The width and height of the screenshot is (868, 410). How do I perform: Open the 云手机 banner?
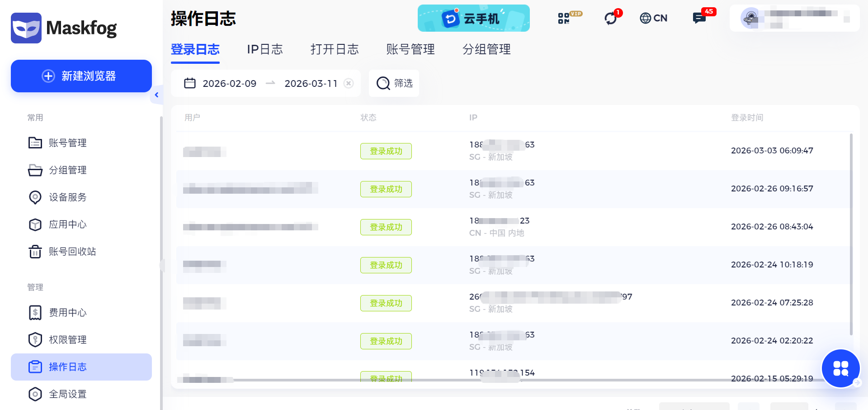(x=474, y=18)
